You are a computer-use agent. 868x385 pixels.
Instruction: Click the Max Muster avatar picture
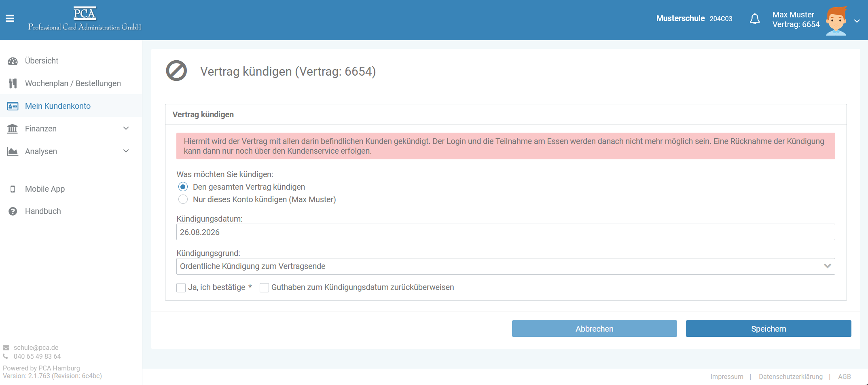pos(836,21)
